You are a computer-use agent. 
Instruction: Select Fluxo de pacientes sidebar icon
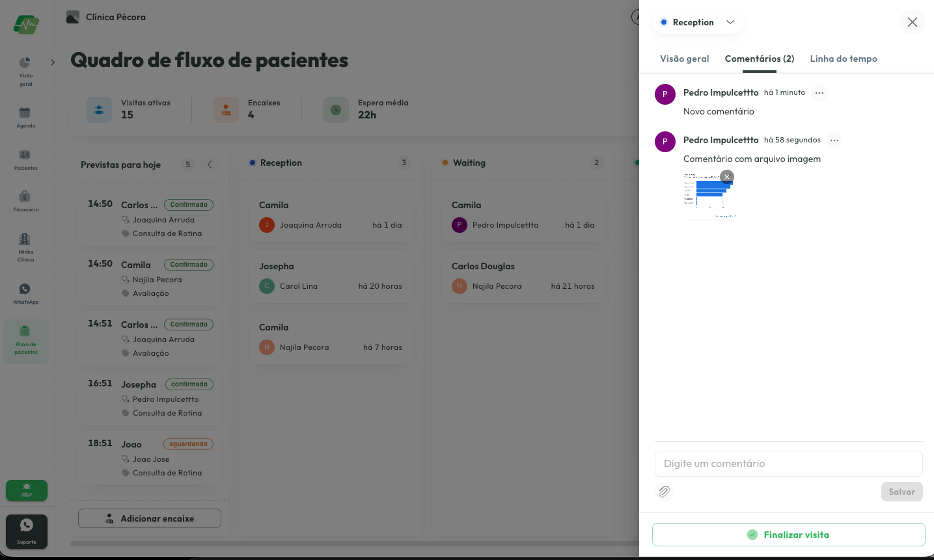(26, 341)
